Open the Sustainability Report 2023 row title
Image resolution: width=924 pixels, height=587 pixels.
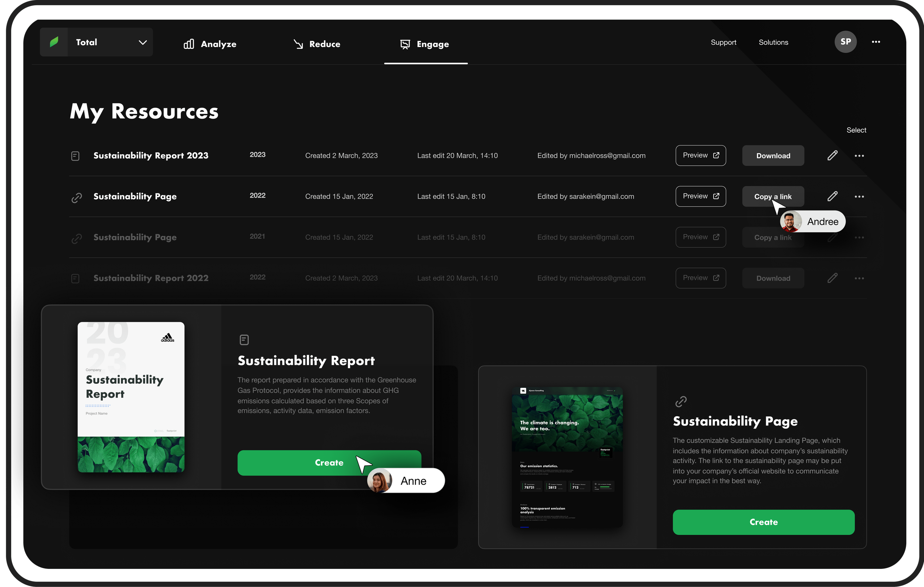(x=151, y=156)
